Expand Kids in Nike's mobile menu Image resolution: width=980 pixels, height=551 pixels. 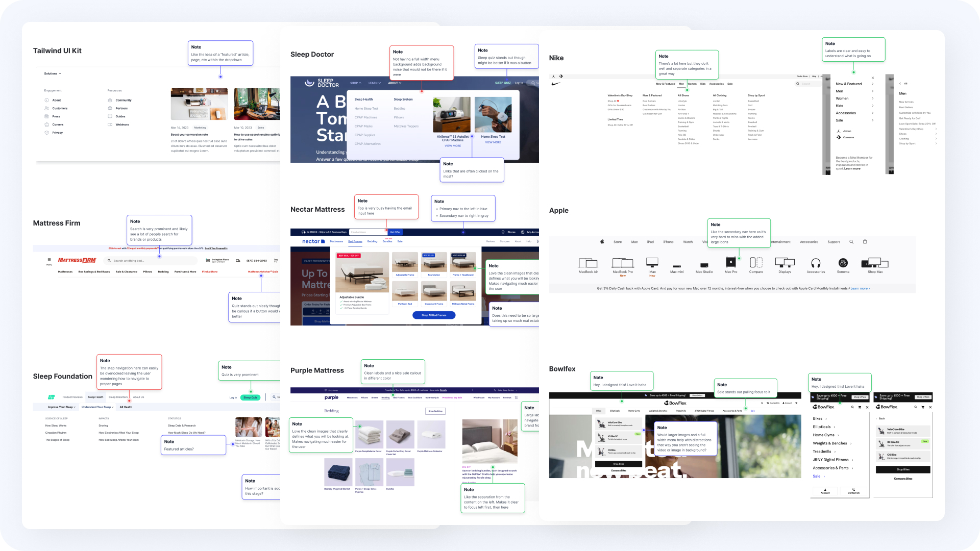[854, 106]
